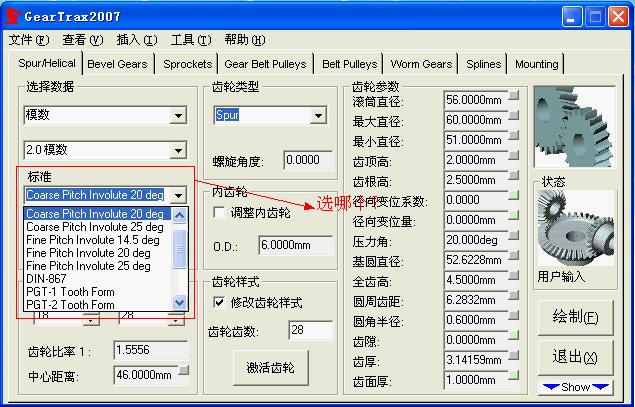Toggle the lock square beside 齿厚 value

pyautogui.click(x=514, y=355)
